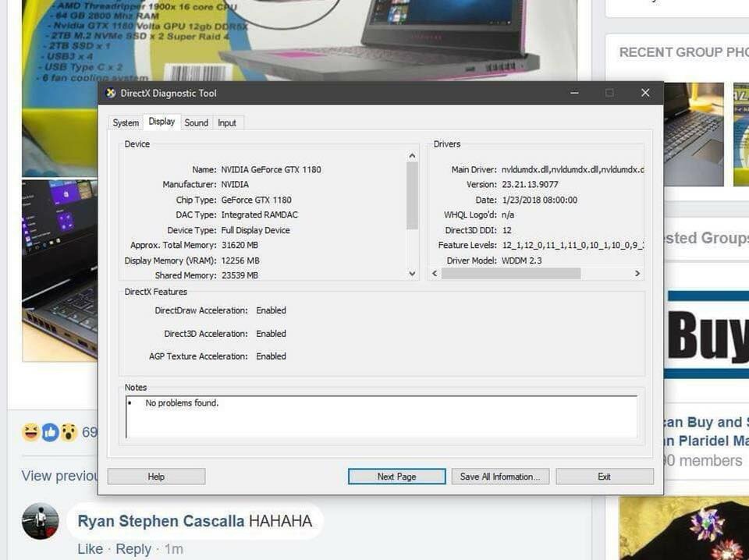This screenshot has height=560, width=749.
Task: Minimize the DirectX Diagnostic Tool window
Action: [x=575, y=93]
